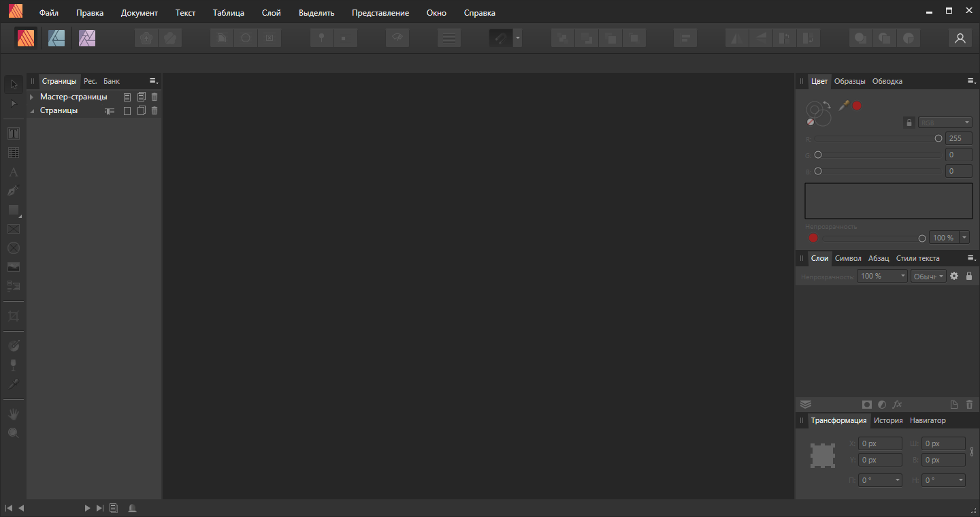The image size is (980, 517).
Task: Open the opacity percentage dropdown in Color panel
Action: pyautogui.click(x=964, y=238)
